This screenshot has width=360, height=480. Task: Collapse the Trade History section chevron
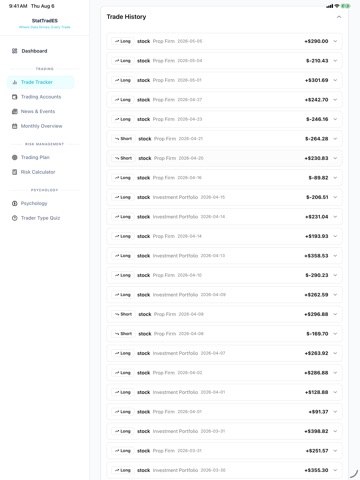[339, 17]
